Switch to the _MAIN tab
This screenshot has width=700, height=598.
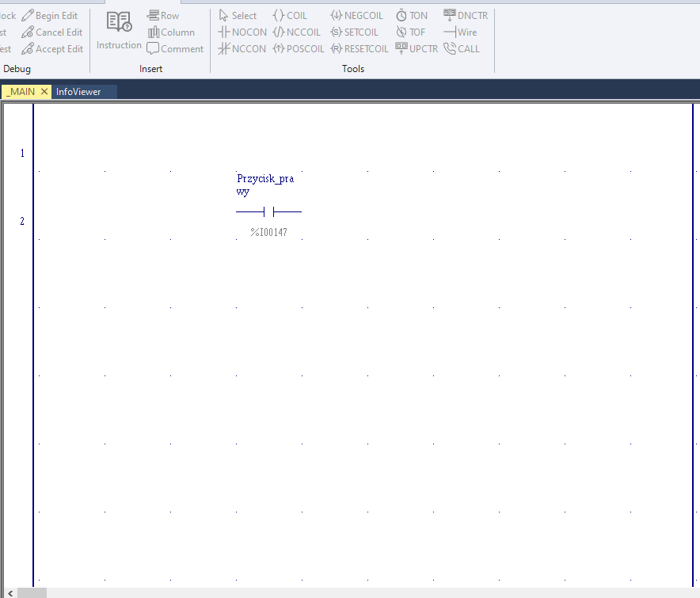[21, 92]
